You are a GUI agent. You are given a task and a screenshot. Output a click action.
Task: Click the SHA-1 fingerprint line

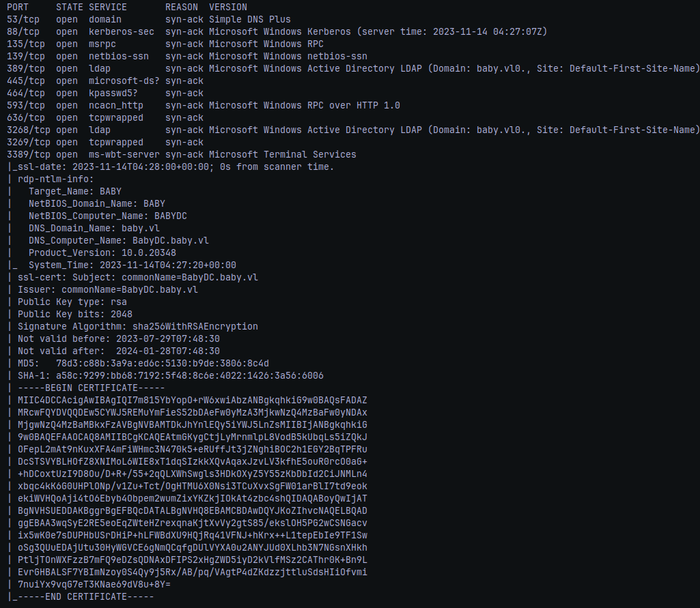click(x=171, y=375)
